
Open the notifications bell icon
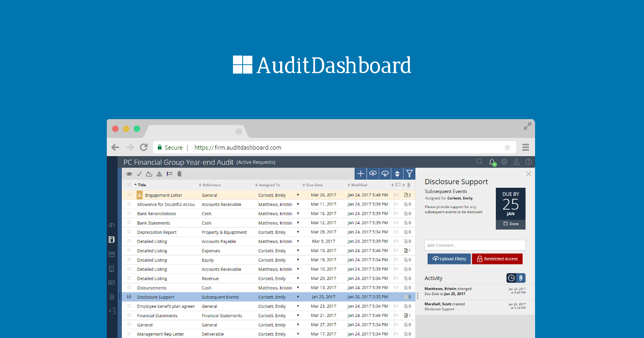492,162
